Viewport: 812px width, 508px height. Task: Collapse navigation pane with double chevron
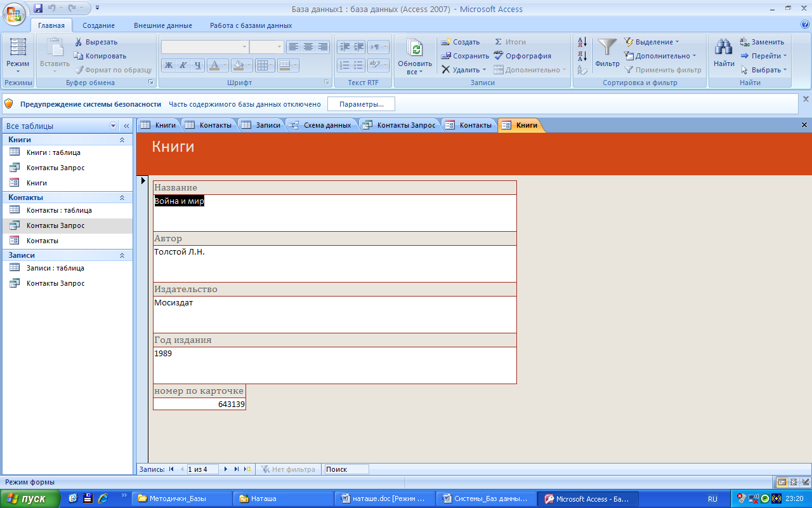pos(126,126)
